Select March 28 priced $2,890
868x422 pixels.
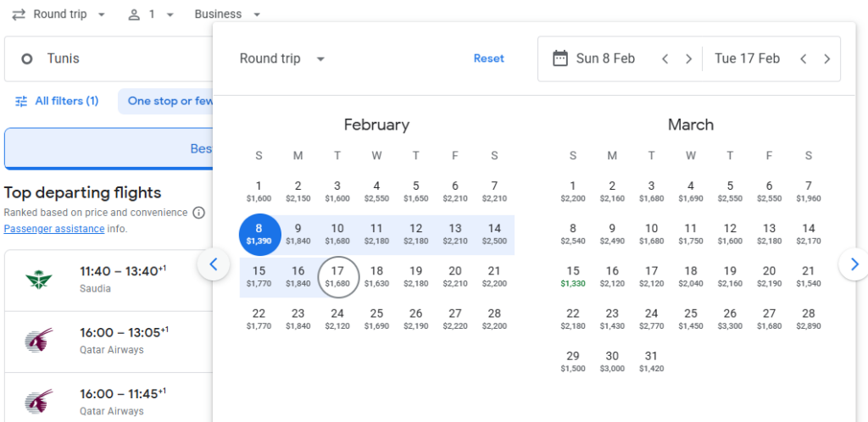pyautogui.click(x=808, y=319)
